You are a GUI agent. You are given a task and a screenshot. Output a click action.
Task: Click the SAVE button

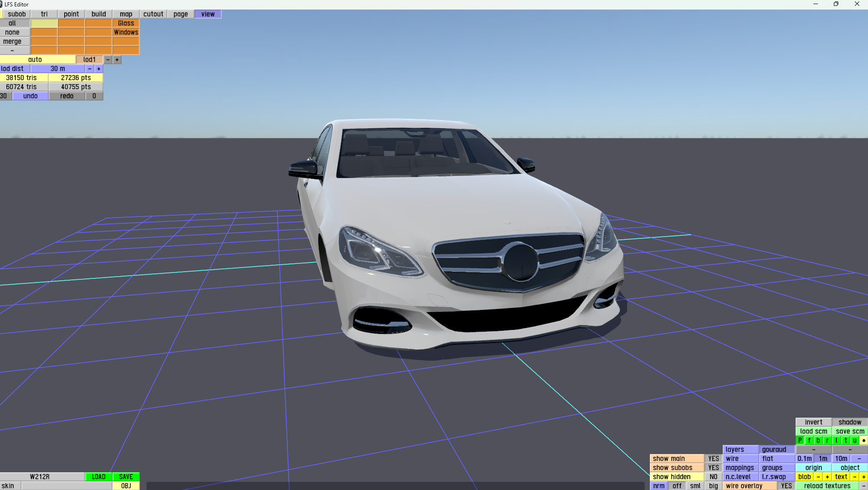click(126, 477)
